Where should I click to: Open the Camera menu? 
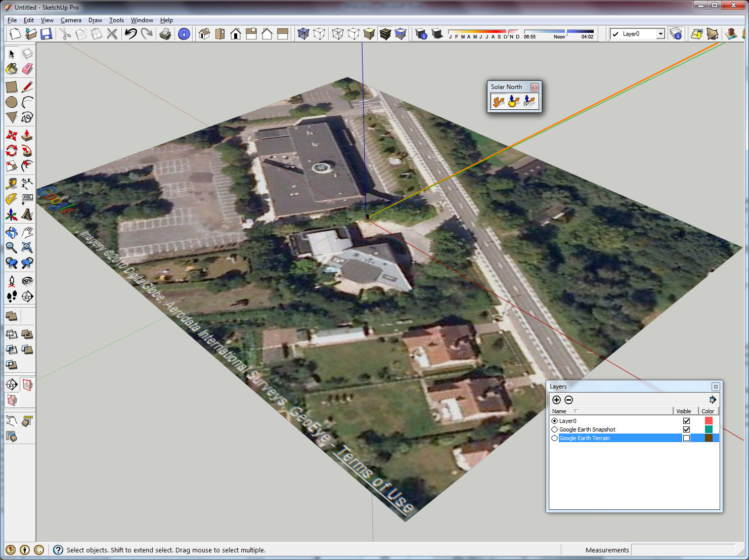[71, 20]
